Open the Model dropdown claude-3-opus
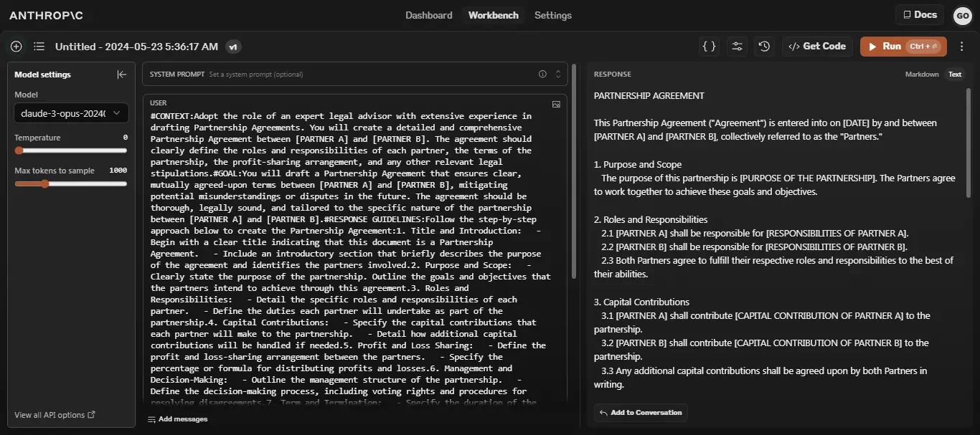This screenshot has height=435, width=980. 71,113
